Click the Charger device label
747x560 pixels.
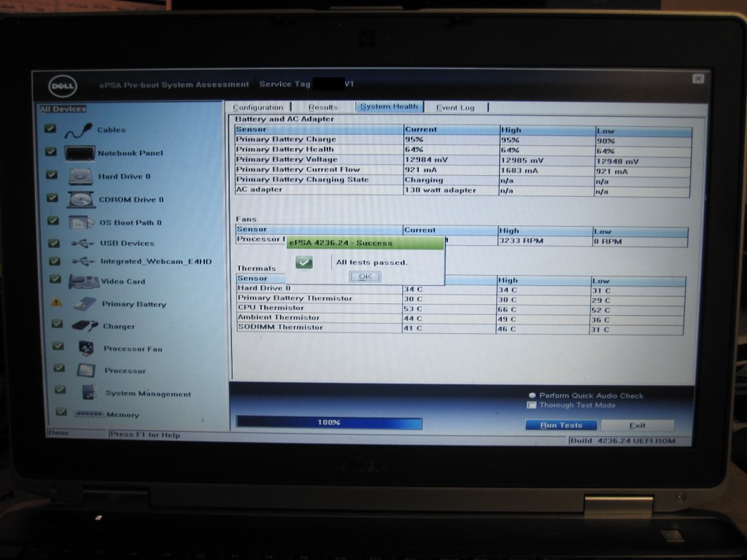pos(119,327)
